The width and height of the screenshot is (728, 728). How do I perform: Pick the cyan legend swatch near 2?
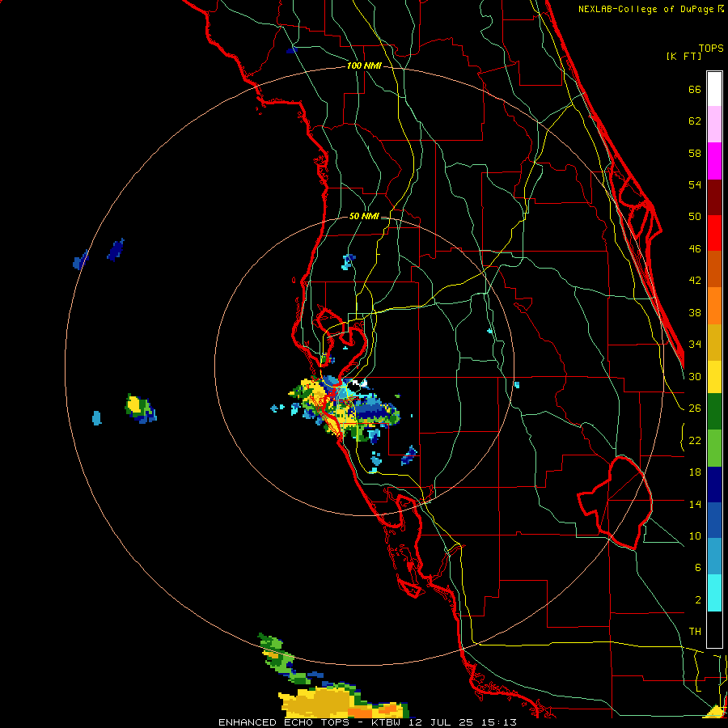click(714, 593)
